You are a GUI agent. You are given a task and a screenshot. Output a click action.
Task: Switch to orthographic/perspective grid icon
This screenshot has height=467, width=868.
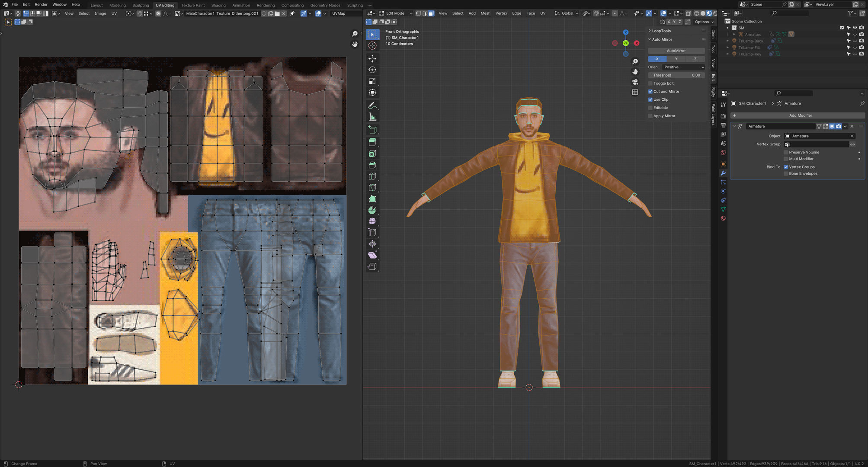pos(635,92)
